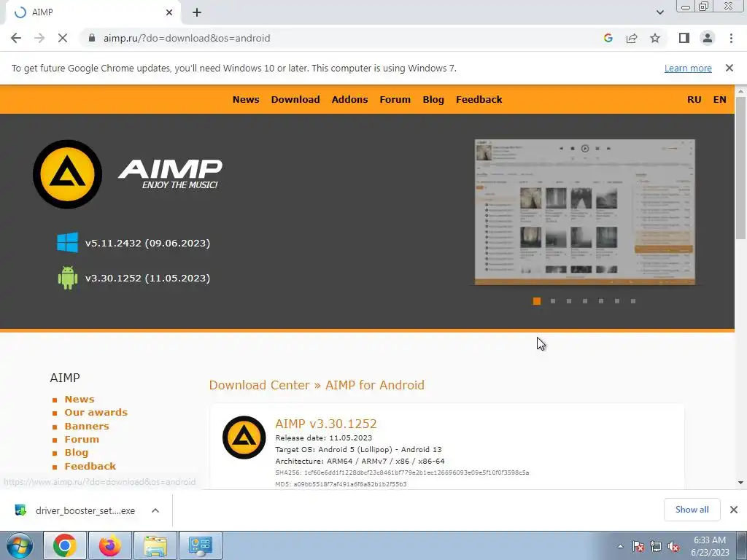The width and height of the screenshot is (747, 560).
Task: Open the Chrome three-dot menu
Action: click(x=731, y=38)
